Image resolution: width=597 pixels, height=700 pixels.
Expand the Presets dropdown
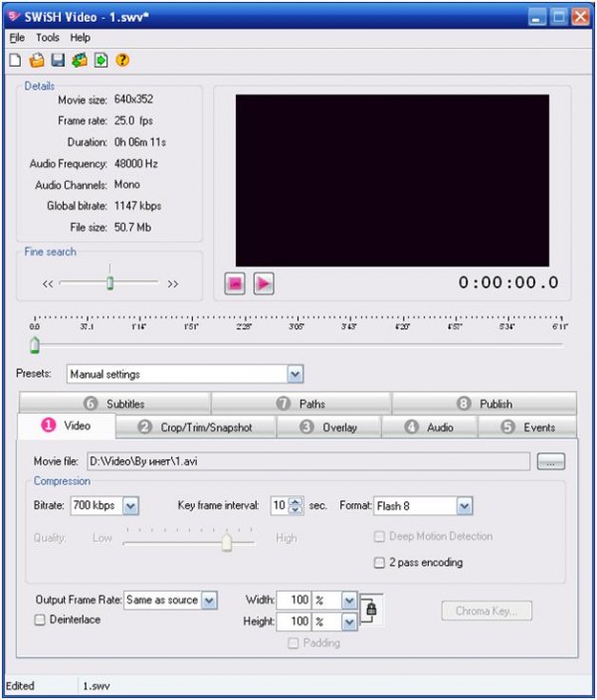[295, 374]
